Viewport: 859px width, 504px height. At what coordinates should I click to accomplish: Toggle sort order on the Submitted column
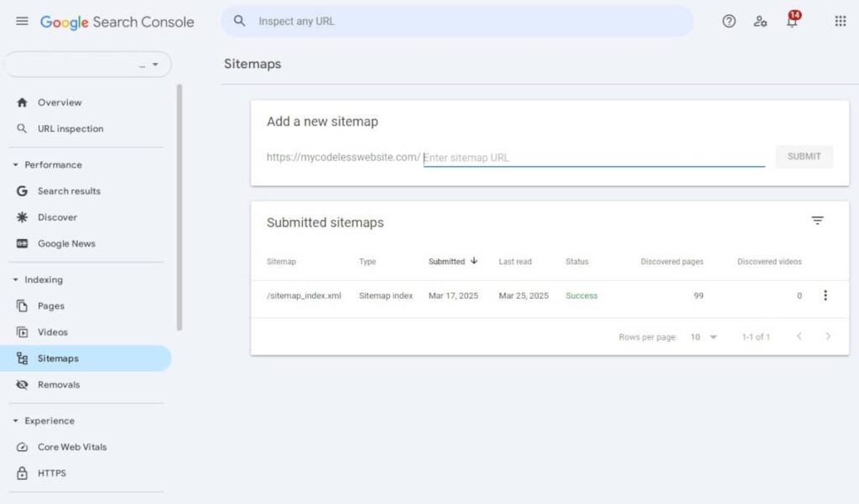453,261
